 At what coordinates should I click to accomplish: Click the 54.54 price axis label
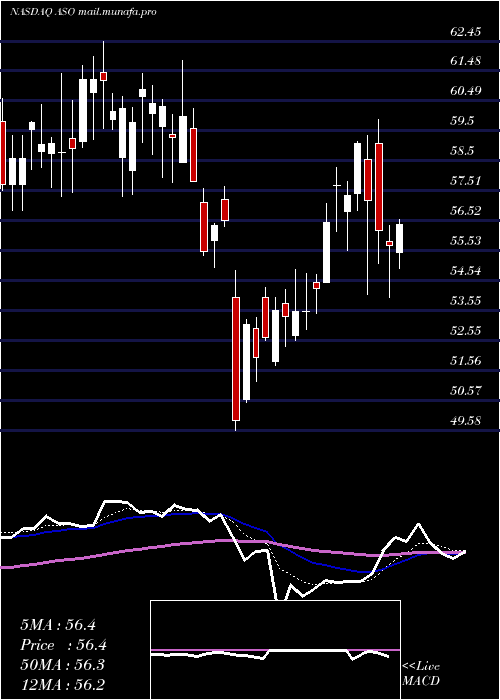click(x=466, y=271)
